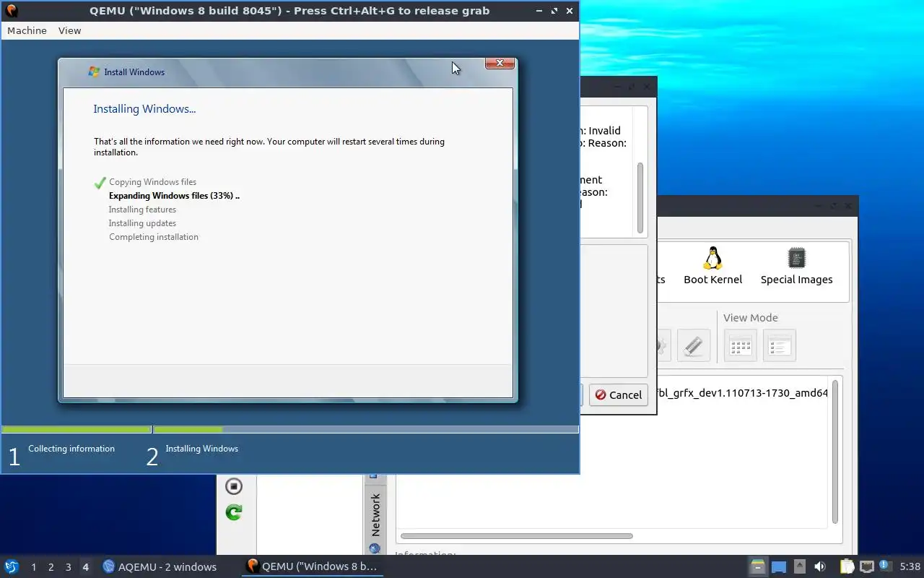Switch View Mode to icon grid
Image resolution: width=924 pixels, height=578 pixels.
[741, 346]
